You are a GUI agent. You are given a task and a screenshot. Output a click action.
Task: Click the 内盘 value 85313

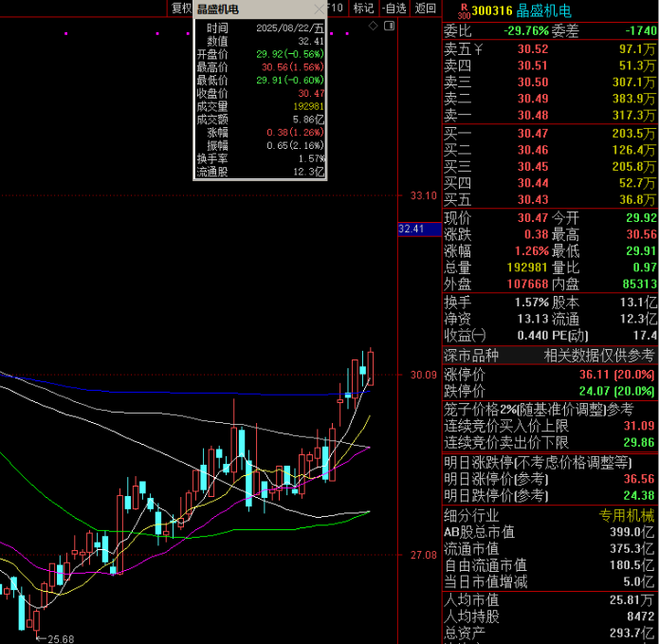coord(639,285)
